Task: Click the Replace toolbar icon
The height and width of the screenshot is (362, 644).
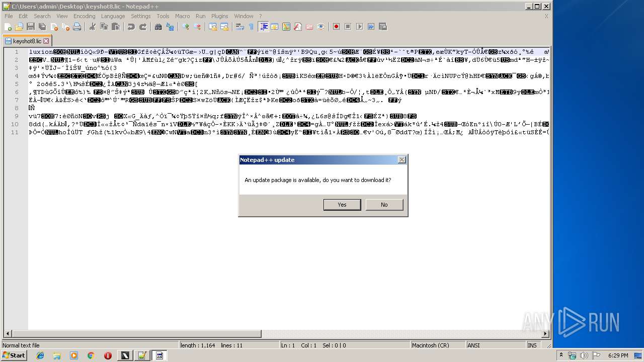Action: 170,27
